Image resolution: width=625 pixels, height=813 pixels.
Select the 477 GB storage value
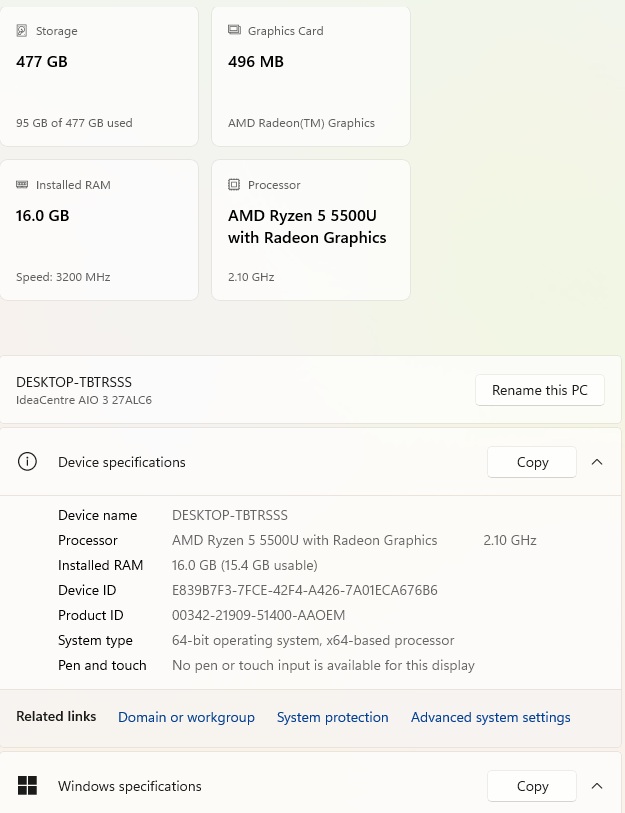tap(42, 62)
